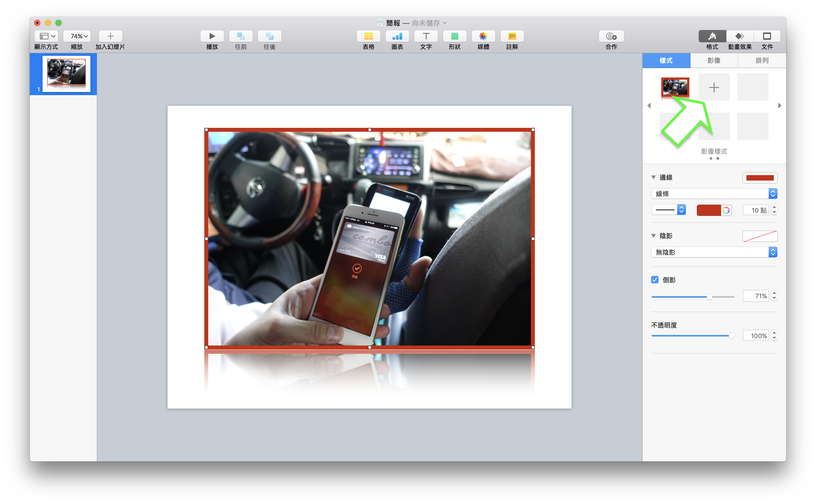Click the opacity (不透明度) slider handle
Image resolution: width=816 pixels, height=504 pixels.
tap(731, 336)
